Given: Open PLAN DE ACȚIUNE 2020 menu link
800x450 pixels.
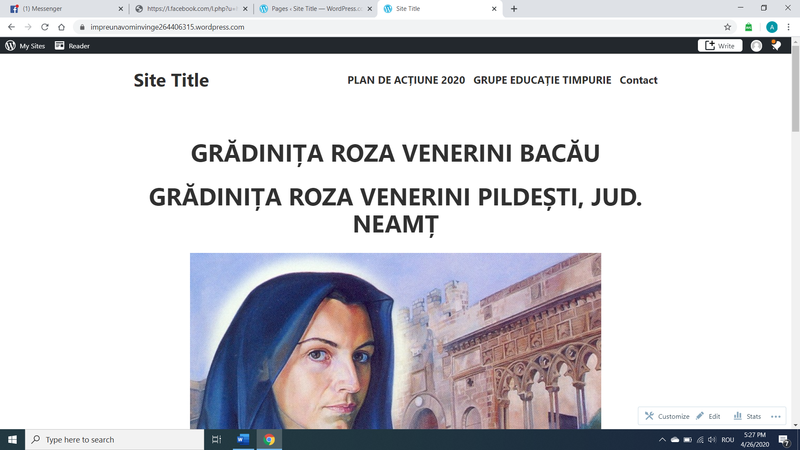Looking at the screenshot, I should pyautogui.click(x=406, y=80).
